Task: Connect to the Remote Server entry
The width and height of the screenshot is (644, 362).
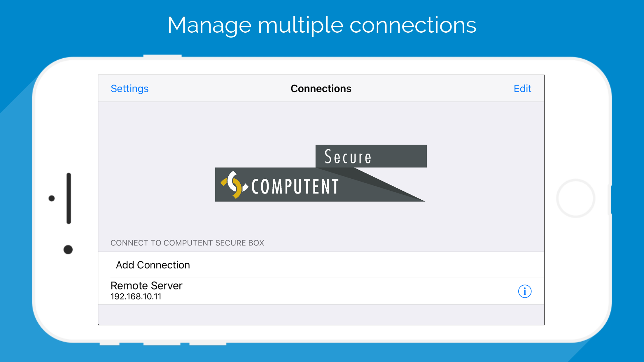Action: pos(146,286)
